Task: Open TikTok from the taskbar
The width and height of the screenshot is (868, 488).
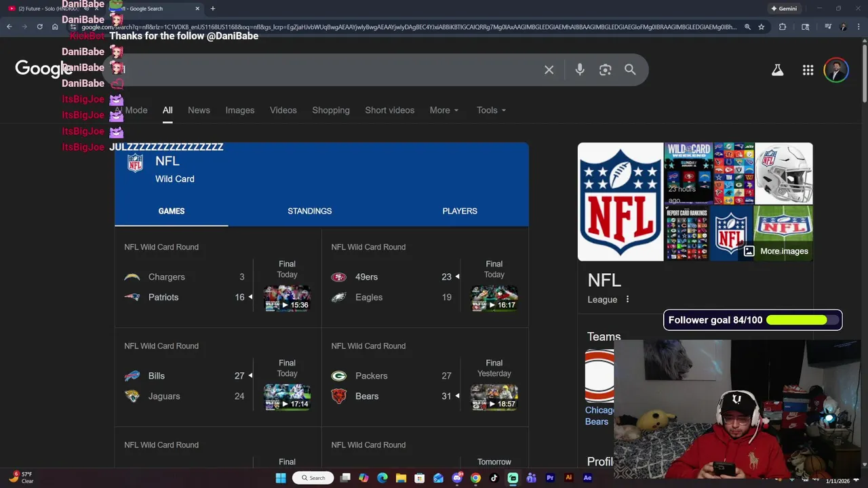Action: [x=494, y=478]
